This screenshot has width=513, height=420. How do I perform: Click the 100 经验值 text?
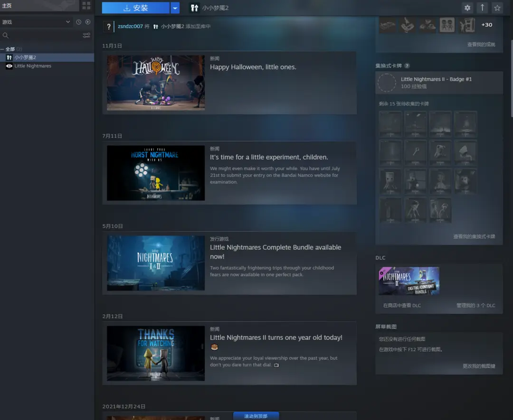tap(414, 87)
